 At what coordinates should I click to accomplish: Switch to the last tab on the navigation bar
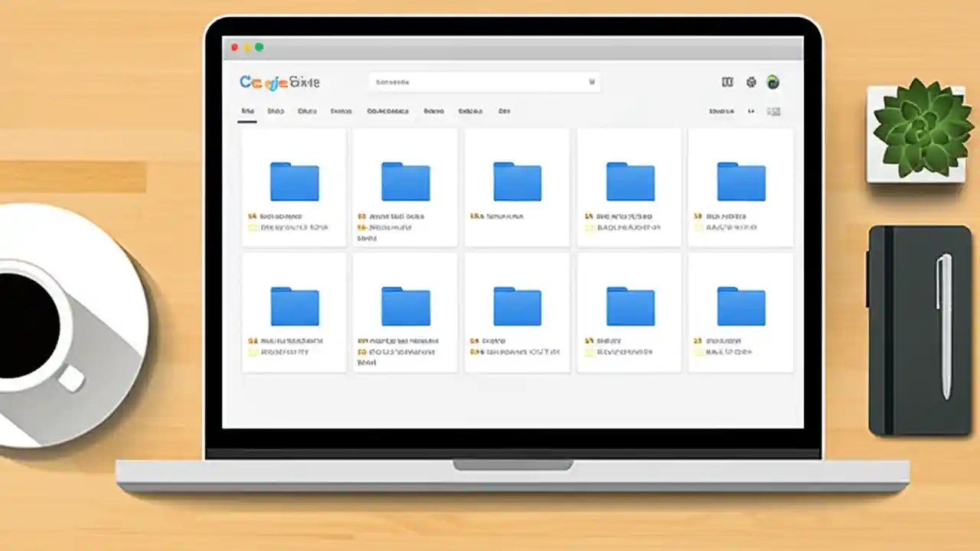[x=504, y=111]
